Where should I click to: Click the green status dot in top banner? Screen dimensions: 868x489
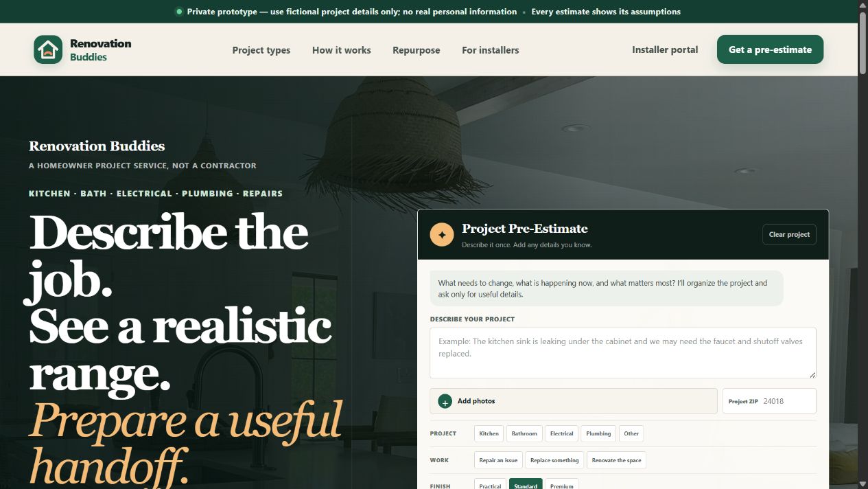click(x=179, y=12)
